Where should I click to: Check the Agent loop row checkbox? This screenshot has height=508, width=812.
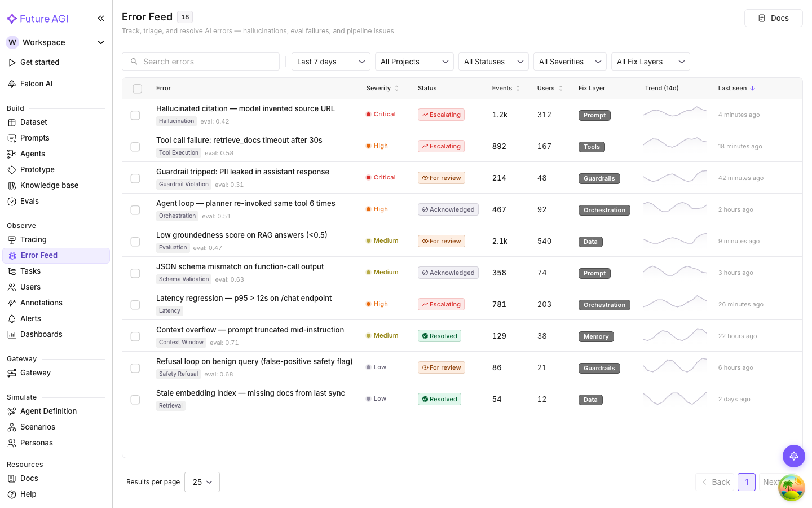pos(135,210)
